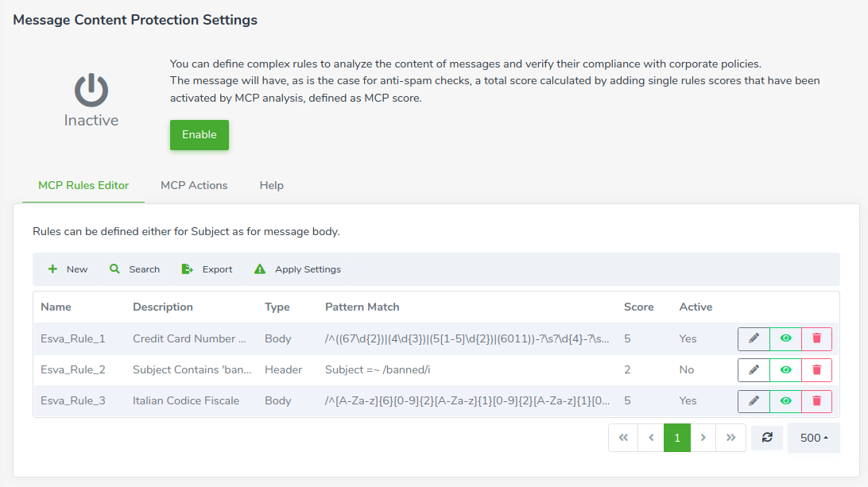Click the 'Credit Card Number ...' description cell

(x=189, y=338)
